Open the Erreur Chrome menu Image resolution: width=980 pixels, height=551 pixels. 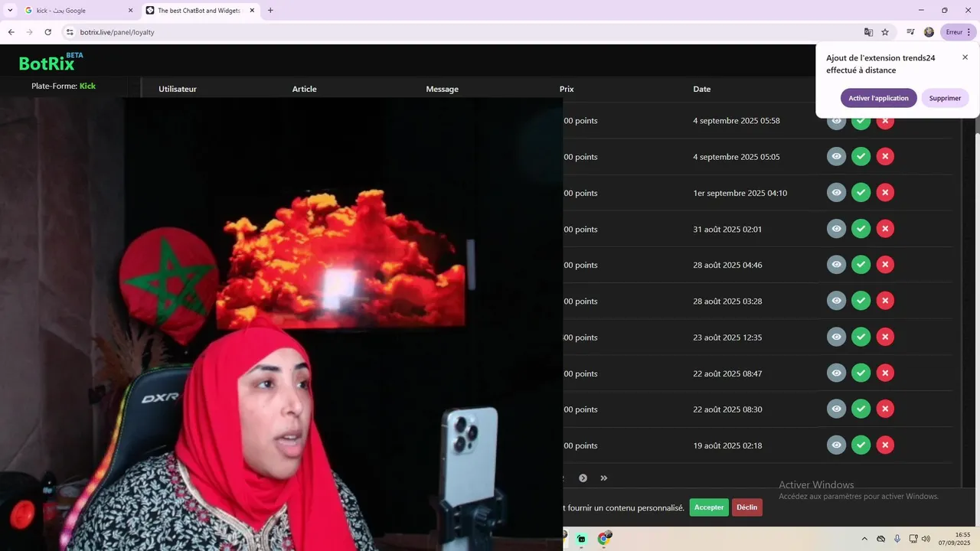click(x=959, y=32)
